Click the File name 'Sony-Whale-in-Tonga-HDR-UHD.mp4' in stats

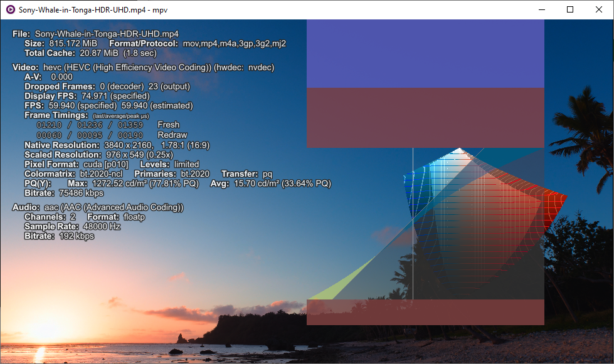tap(107, 34)
